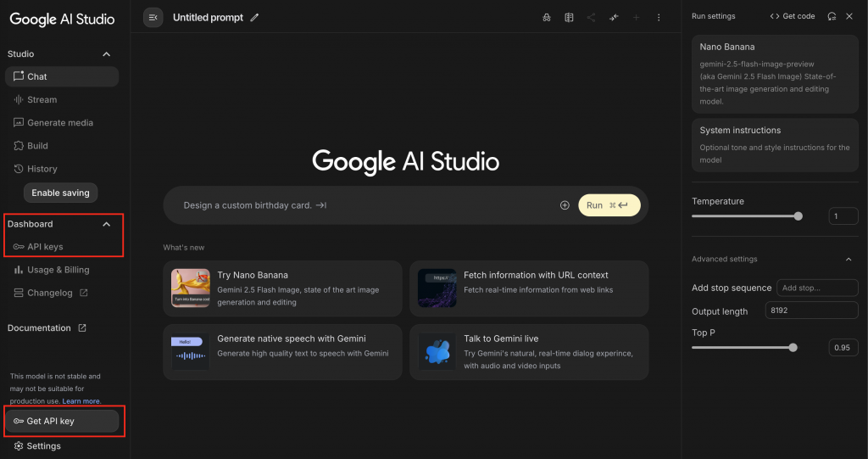Open the Talk to Gemini live card
868x459 pixels.
529,352
